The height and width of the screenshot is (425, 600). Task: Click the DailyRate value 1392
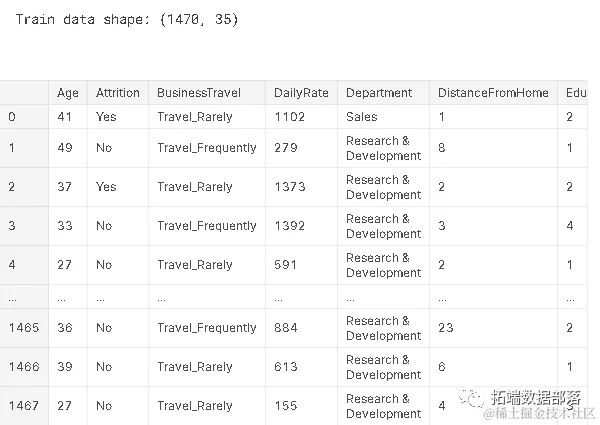tap(290, 226)
